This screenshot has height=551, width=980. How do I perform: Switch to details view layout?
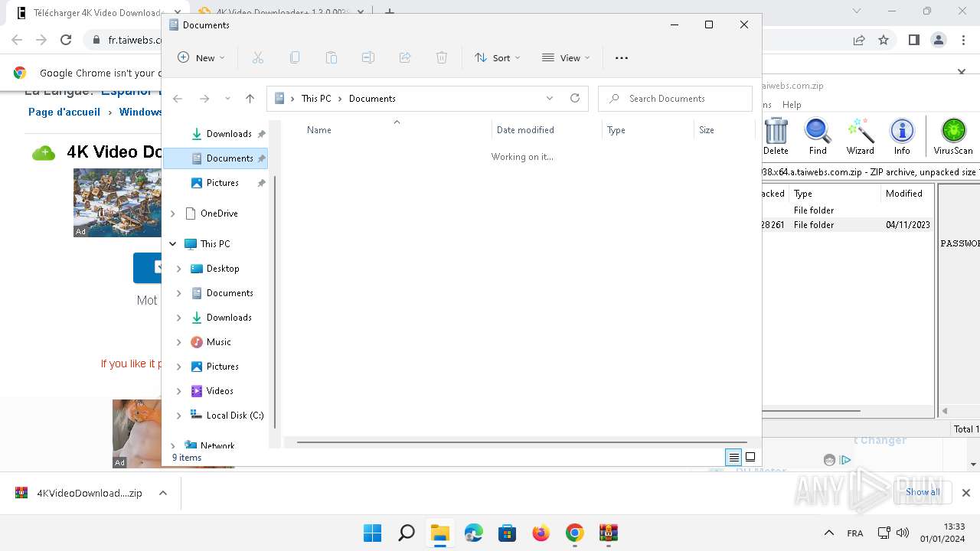[x=733, y=457]
